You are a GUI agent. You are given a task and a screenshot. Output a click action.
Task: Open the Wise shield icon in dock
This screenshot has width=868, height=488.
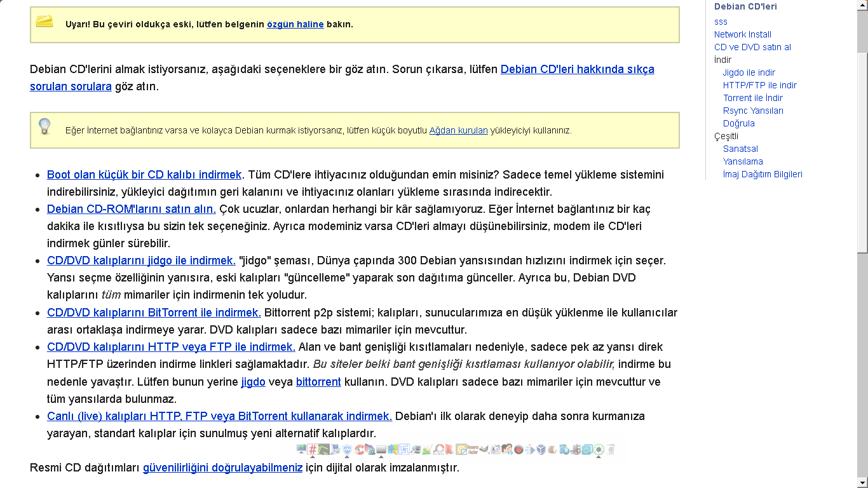coord(347,449)
